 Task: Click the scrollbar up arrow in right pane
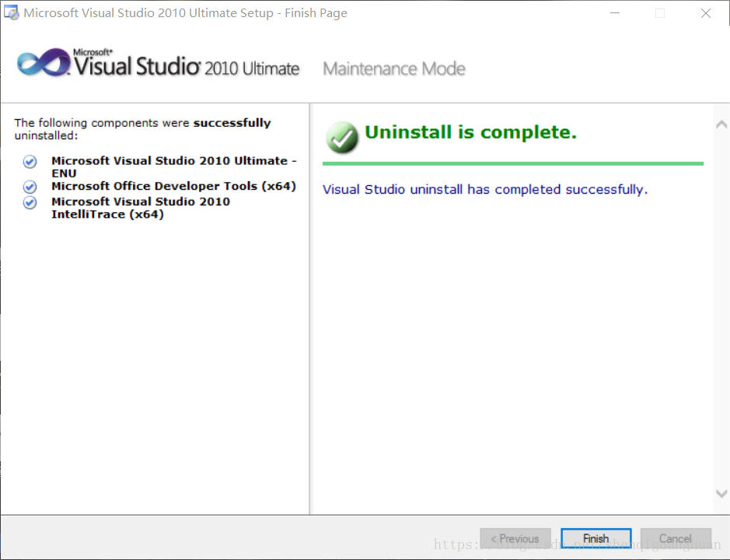click(721, 124)
